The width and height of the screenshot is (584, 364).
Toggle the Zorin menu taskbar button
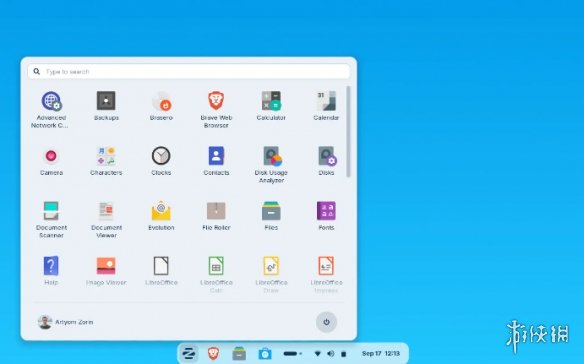pos(189,353)
